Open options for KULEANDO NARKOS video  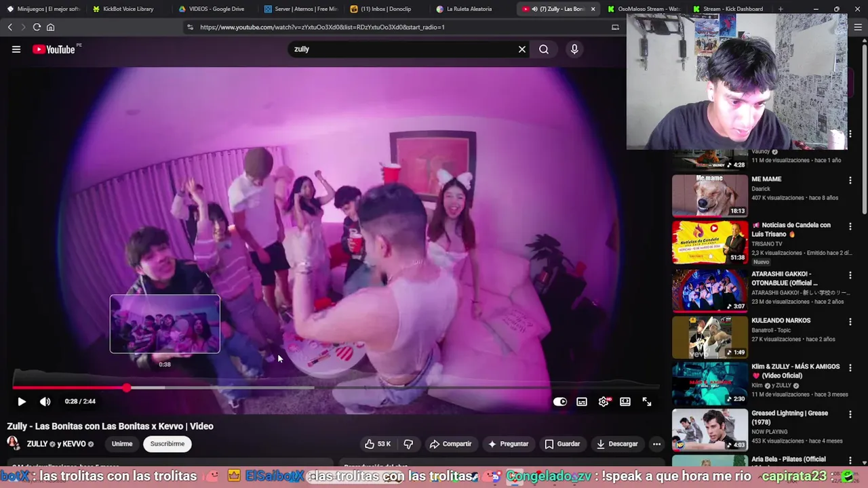tap(850, 321)
